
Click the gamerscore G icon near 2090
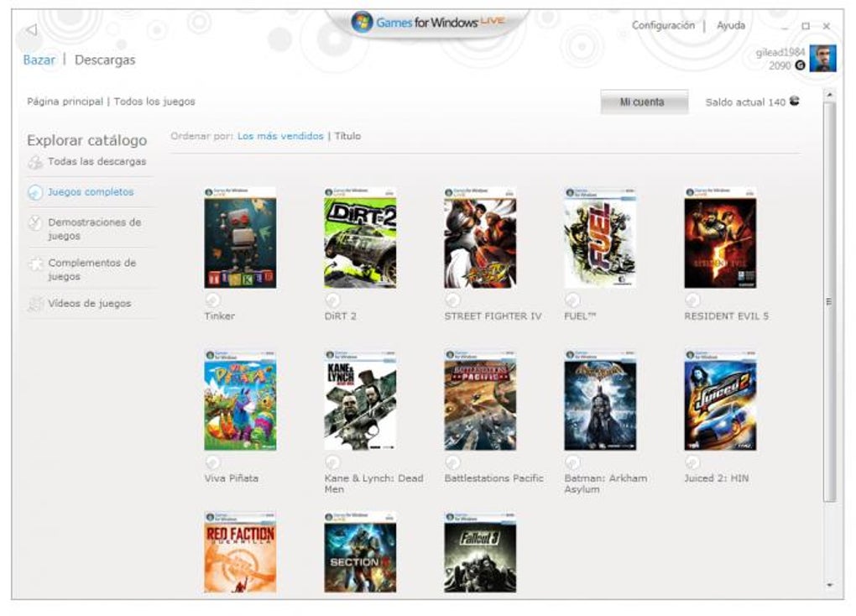[800, 65]
